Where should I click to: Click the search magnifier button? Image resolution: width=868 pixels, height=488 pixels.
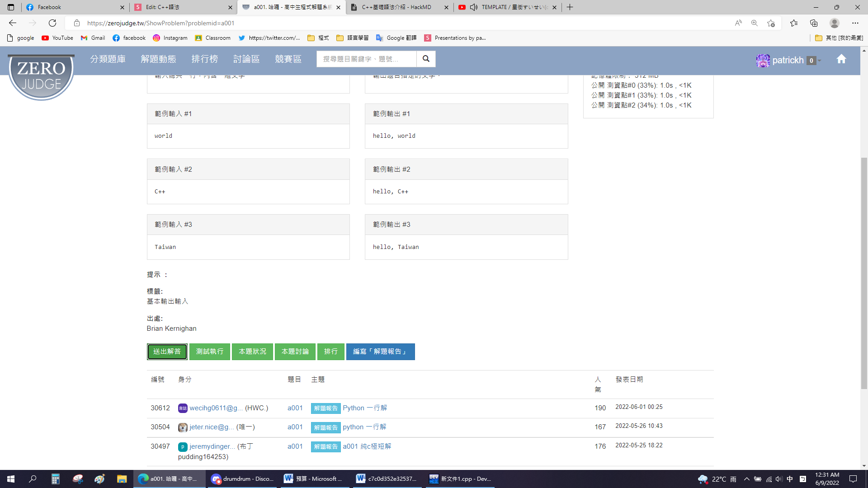(426, 59)
